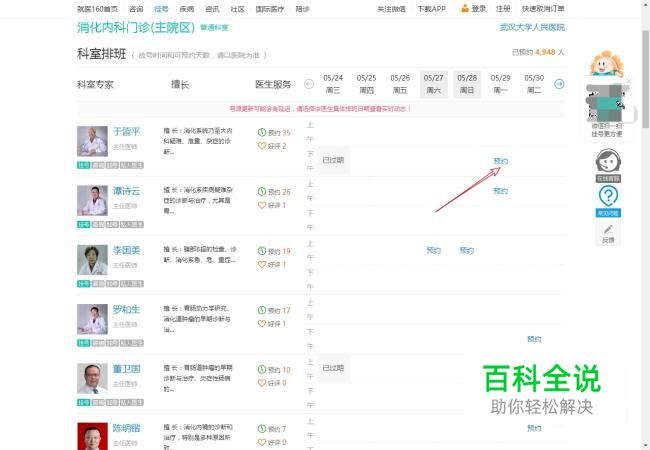Book 谭诗云's 05/29 morning 预约 slot
650x450 pixels.
tap(500, 191)
